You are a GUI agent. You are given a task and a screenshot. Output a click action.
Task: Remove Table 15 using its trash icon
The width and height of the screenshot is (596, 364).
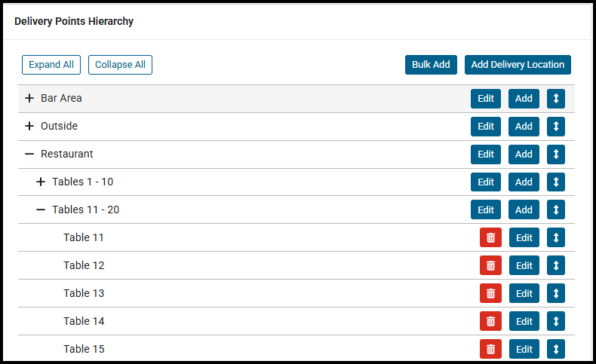(x=490, y=349)
